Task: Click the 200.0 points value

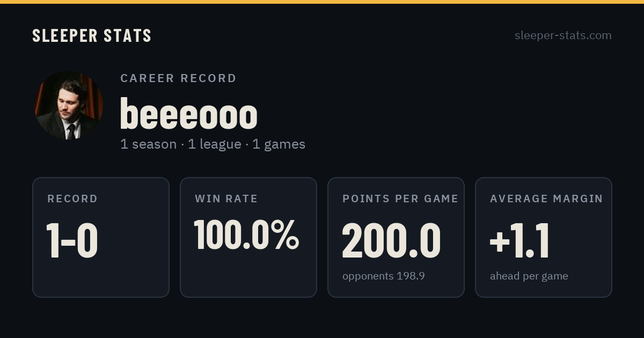Action: click(x=391, y=241)
